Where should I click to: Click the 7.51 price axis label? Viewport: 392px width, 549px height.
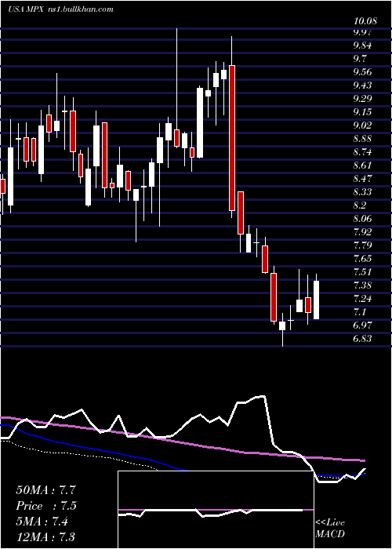[x=364, y=272]
